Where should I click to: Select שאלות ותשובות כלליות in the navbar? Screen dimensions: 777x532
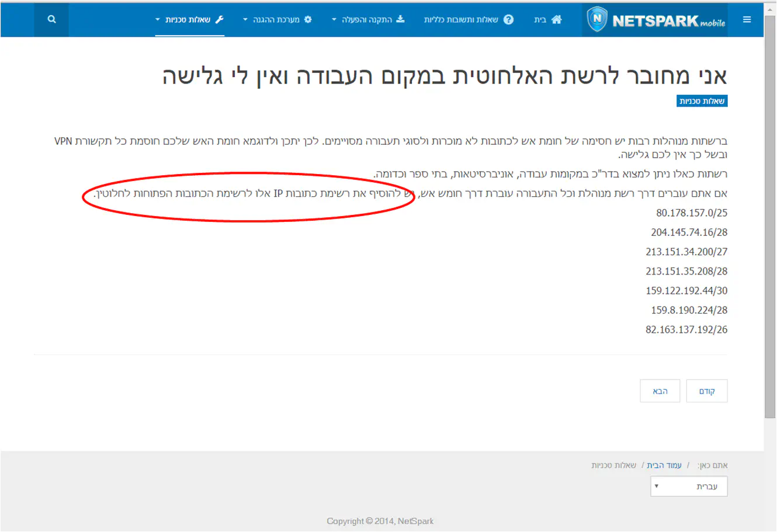coord(461,20)
